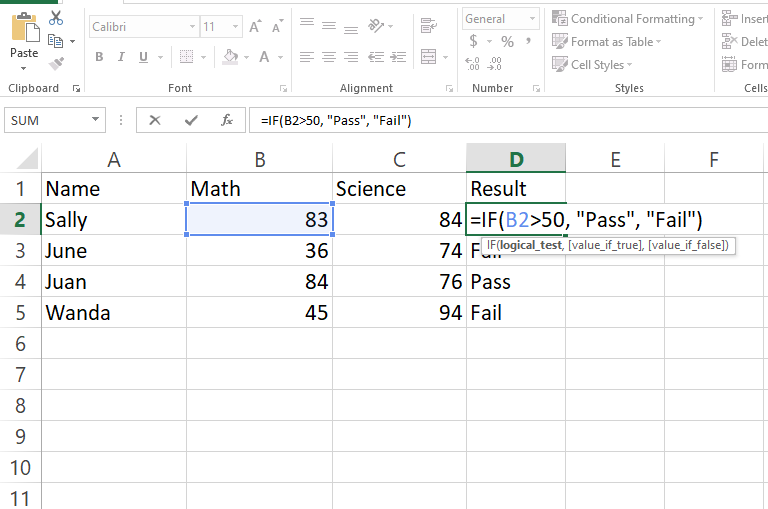Toggle Bold formatting
Screen dimensions: 768x509
(99, 57)
